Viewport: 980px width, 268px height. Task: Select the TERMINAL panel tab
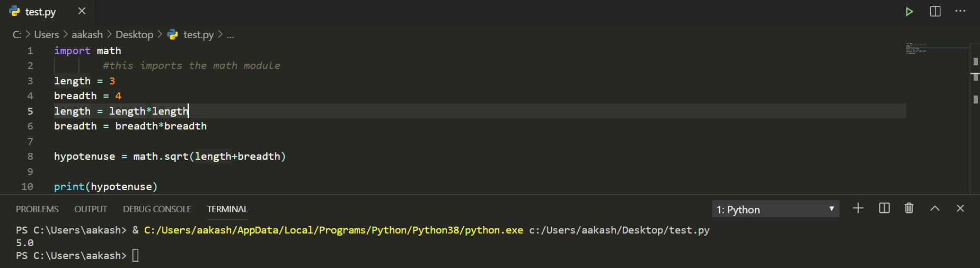tap(227, 209)
